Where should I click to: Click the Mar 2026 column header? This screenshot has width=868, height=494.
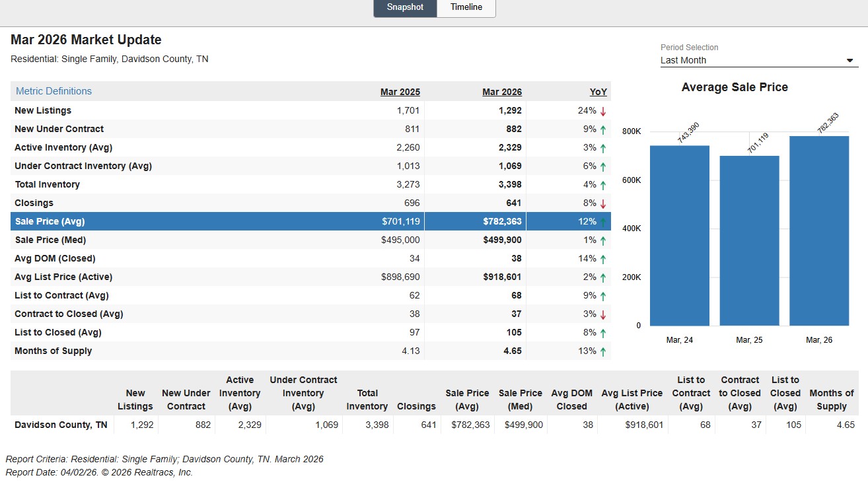tap(502, 92)
